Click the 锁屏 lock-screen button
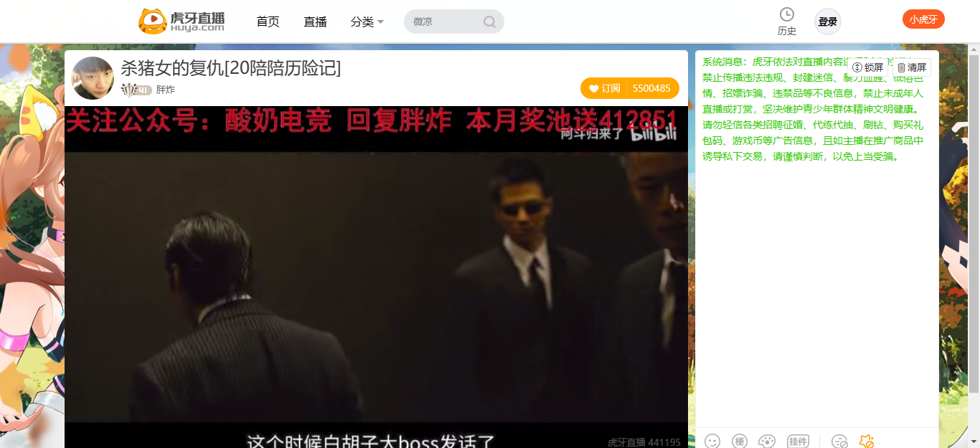The image size is (980, 448). (868, 67)
